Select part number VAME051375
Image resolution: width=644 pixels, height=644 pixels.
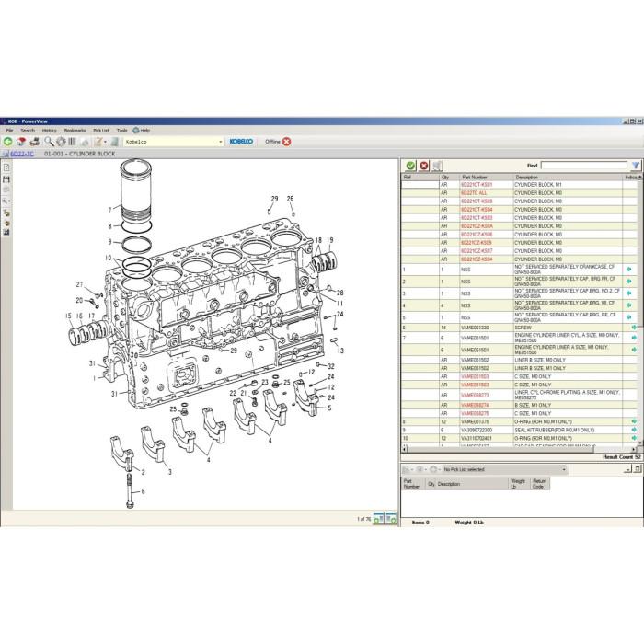coord(476,421)
